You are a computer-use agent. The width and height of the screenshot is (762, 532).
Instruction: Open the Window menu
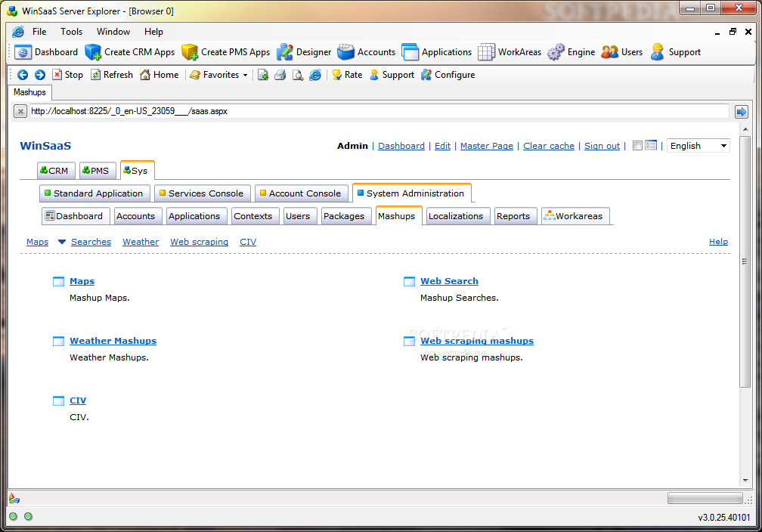(x=113, y=32)
